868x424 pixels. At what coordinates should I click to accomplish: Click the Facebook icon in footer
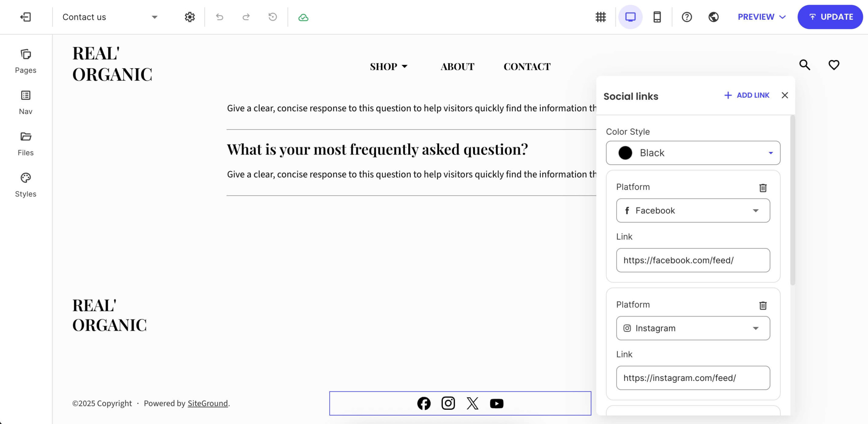pyautogui.click(x=424, y=403)
